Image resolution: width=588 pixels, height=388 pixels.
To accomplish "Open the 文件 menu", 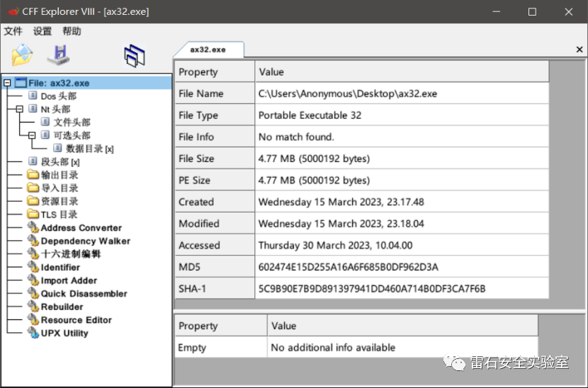I will click(x=13, y=31).
